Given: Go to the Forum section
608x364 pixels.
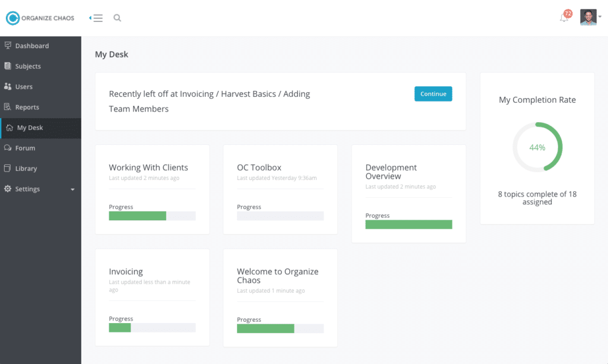Looking at the screenshot, I should pos(24,148).
